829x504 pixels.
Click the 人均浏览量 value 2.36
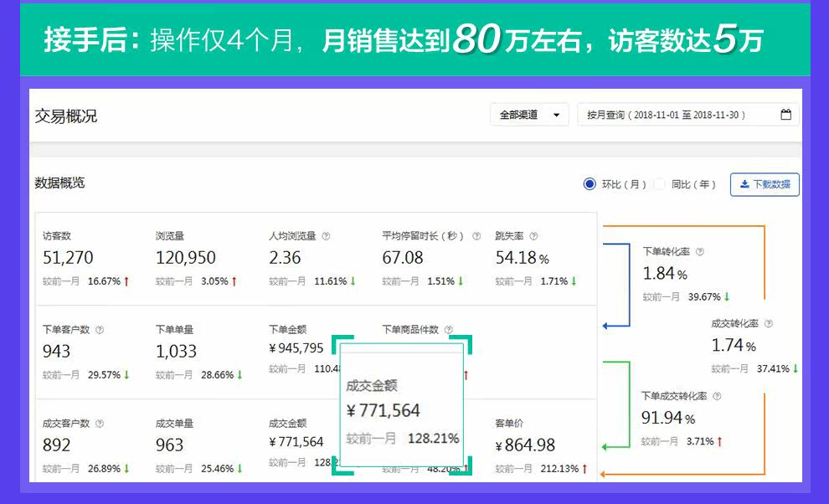click(285, 258)
